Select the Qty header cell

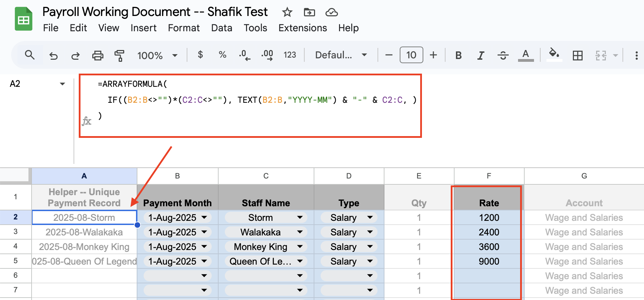point(419,197)
